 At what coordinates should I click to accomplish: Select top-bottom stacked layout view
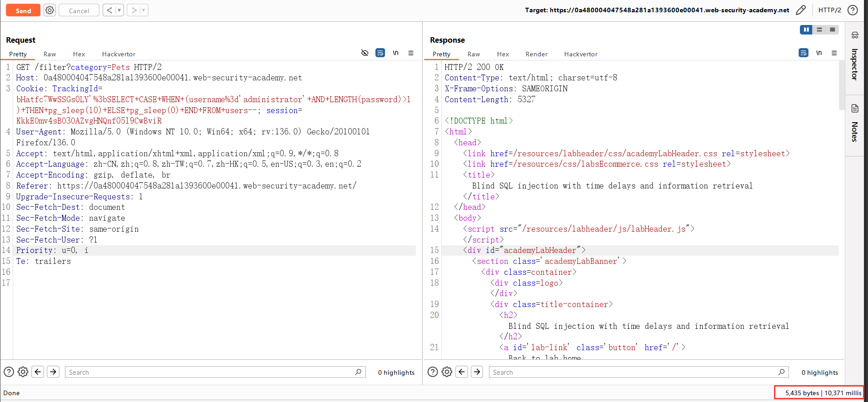pyautogui.click(x=819, y=30)
